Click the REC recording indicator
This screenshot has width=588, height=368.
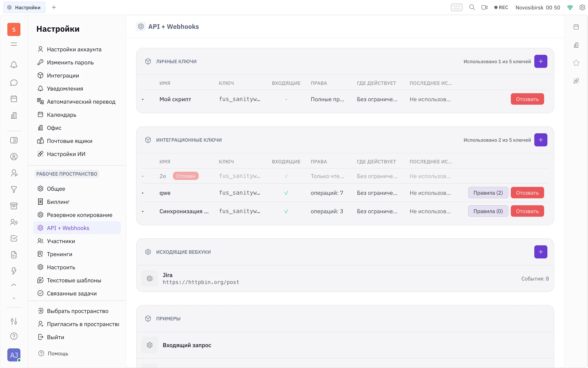(x=501, y=7)
